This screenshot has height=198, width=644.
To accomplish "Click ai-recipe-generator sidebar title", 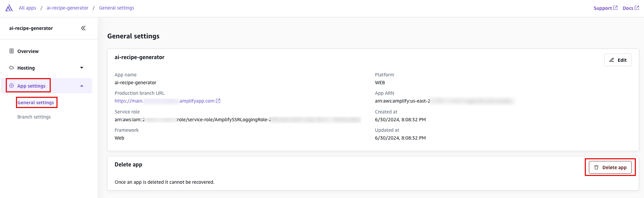I will (x=31, y=28).
